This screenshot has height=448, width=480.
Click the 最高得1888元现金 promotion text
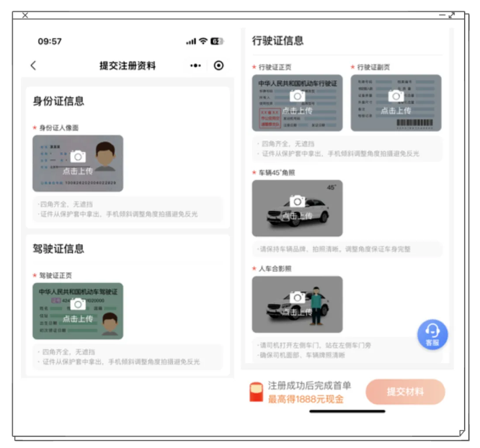tap(306, 399)
